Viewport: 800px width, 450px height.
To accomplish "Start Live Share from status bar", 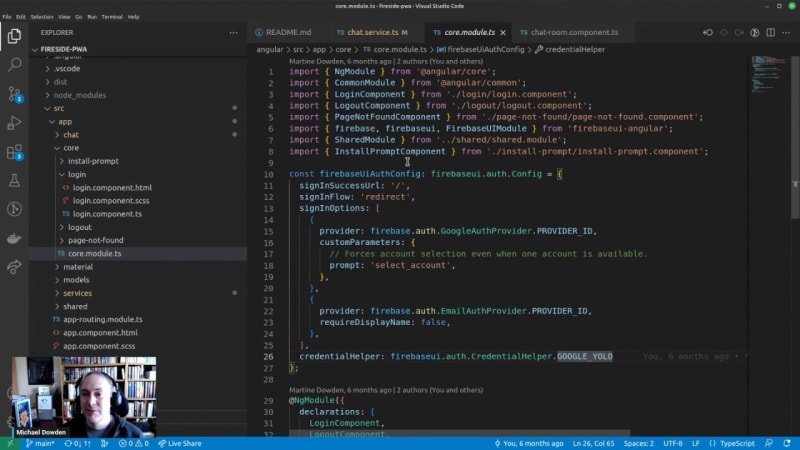I will 180,443.
